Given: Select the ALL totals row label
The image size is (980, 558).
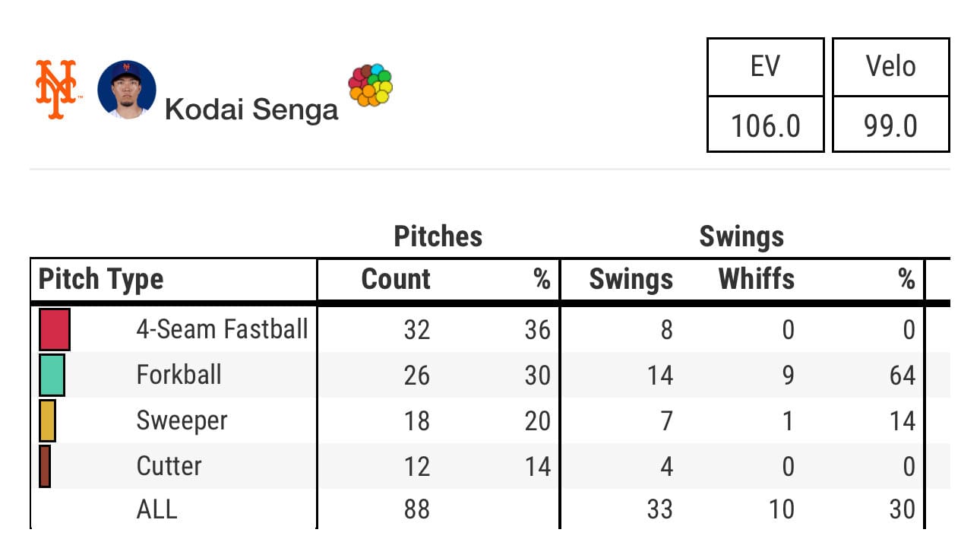Looking at the screenshot, I should coord(156,509).
